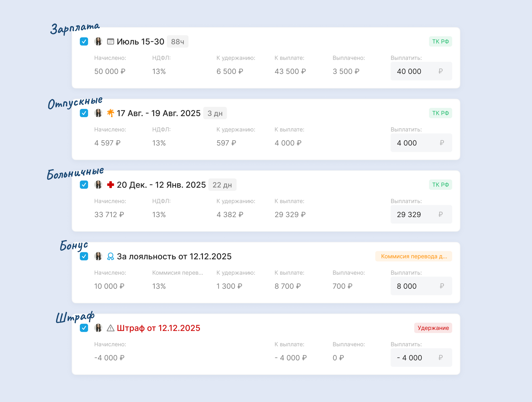Click the Выплатить field showing 8 000
The width and height of the screenshot is (532, 402).
[415, 286]
